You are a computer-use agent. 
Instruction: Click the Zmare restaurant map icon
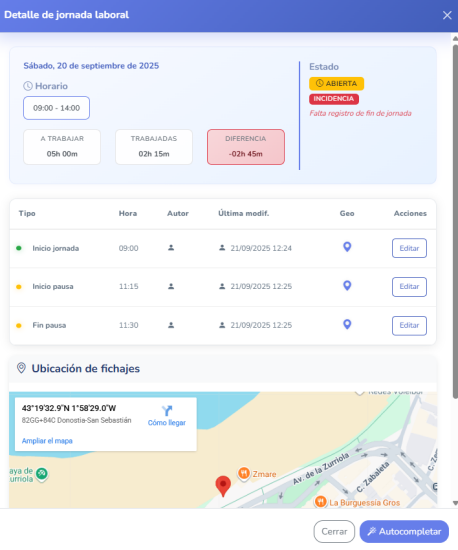(x=244, y=473)
